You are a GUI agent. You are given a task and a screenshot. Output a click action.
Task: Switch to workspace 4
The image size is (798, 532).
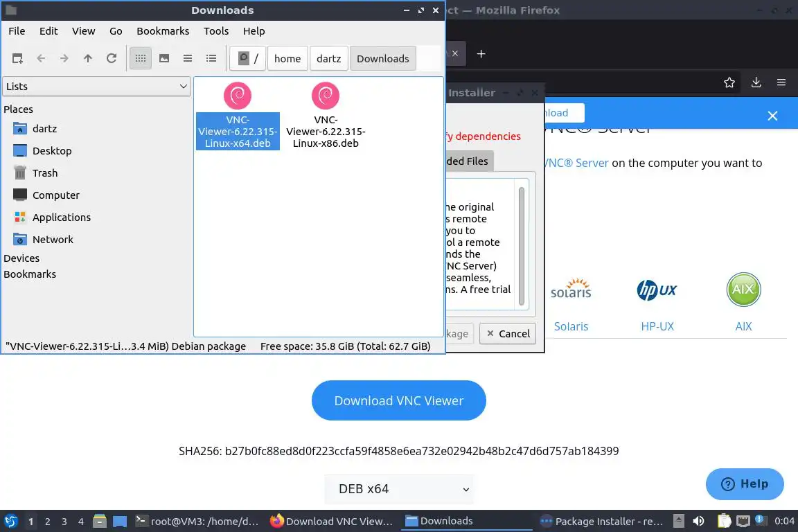[x=80, y=522]
